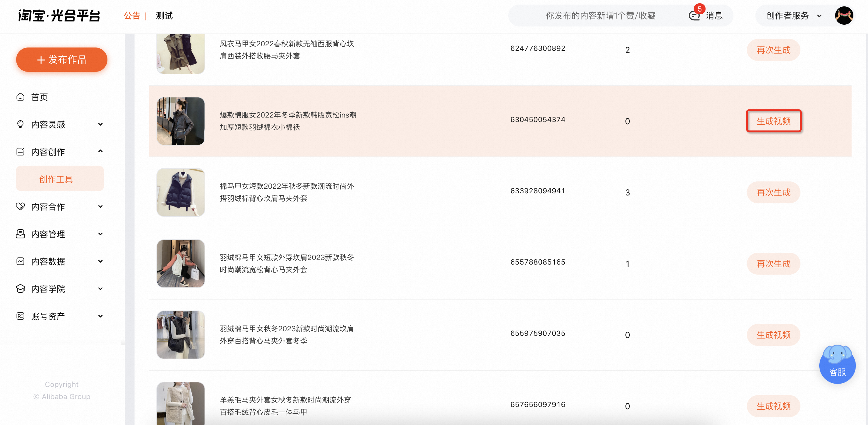
Task: Click the notification text about 新增1个赞/收藏
Action: click(600, 16)
